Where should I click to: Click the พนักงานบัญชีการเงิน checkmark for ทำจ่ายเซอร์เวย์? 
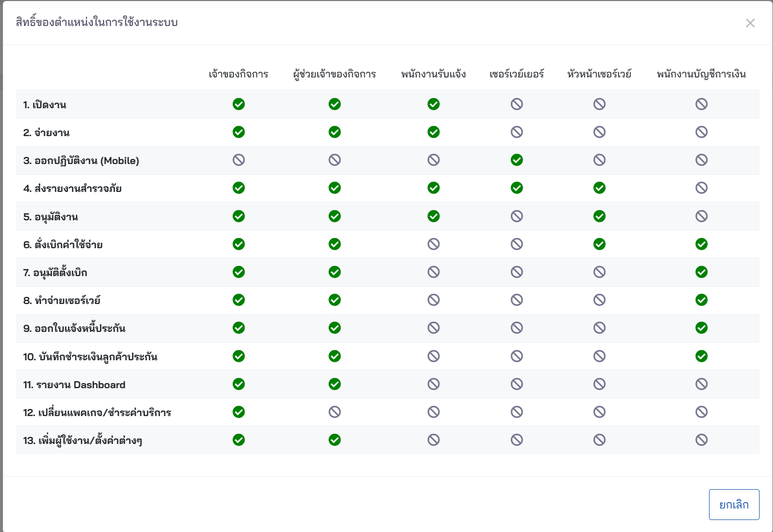pos(701,300)
